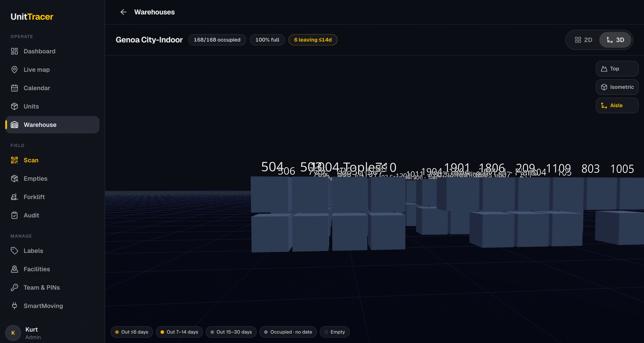This screenshot has height=343, width=644.
Task: Open Team & PINs menu item
Action: click(52, 287)
